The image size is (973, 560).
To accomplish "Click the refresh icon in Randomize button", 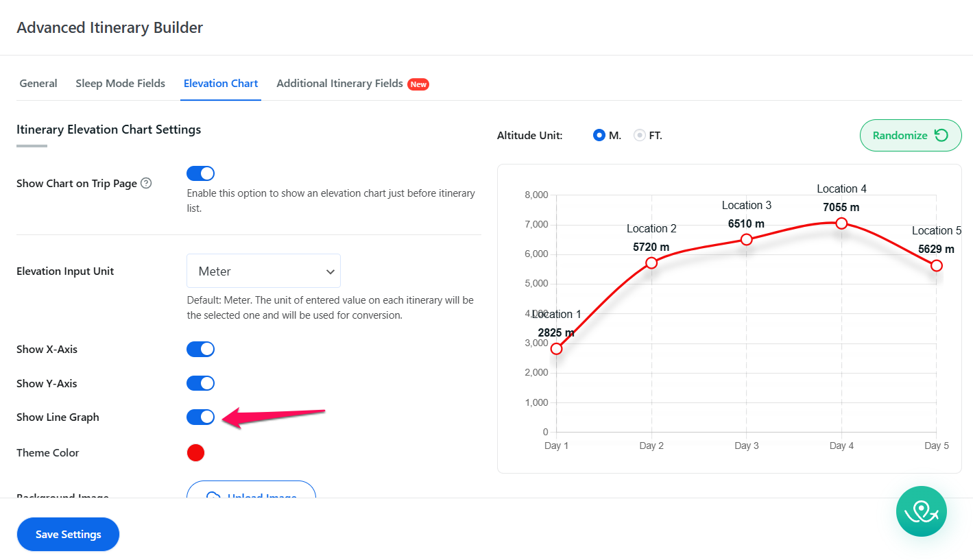I will 941,136.
